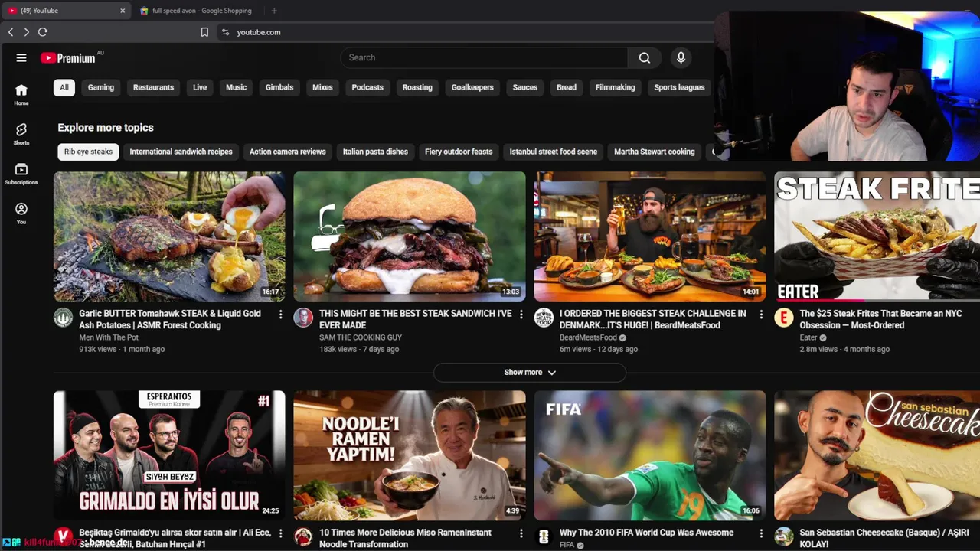Open options menu for BIGGEST STEAK CHALLENGE video
The width and height of the screenshot is (980, 551).
(x=761, y=315)
